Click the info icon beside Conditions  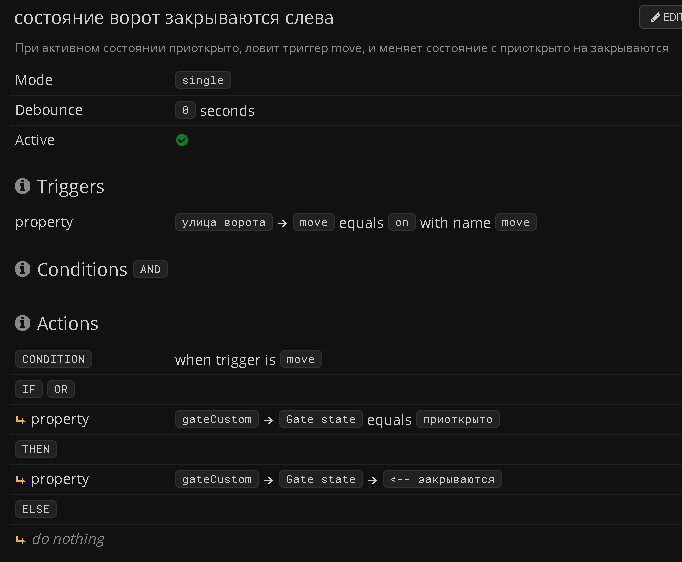tap(23, 269)
